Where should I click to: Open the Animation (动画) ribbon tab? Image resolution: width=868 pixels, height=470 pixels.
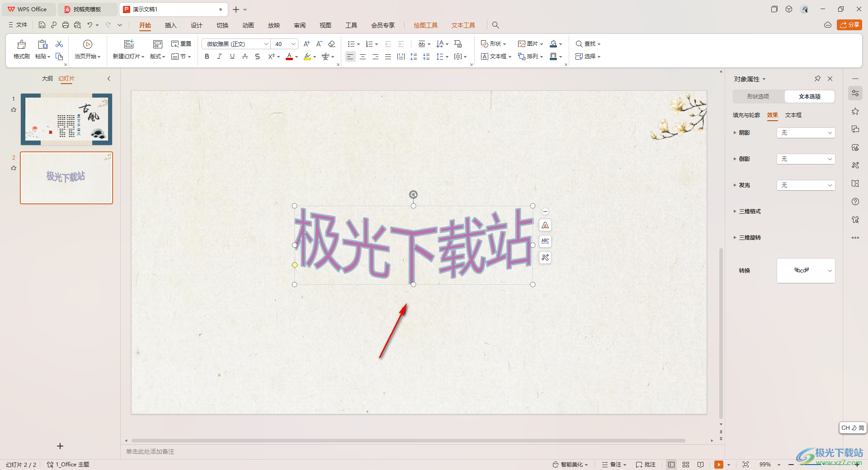(248, 25)
